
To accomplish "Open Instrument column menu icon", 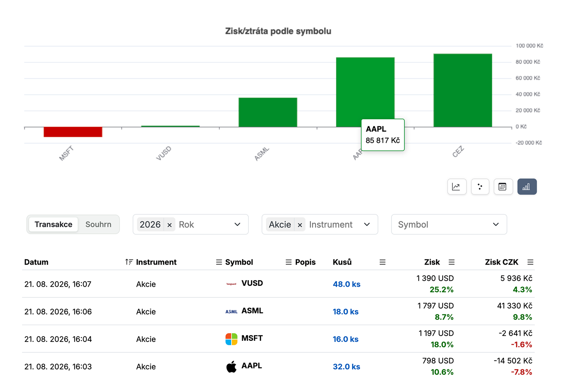I will (x=219, y=262).
